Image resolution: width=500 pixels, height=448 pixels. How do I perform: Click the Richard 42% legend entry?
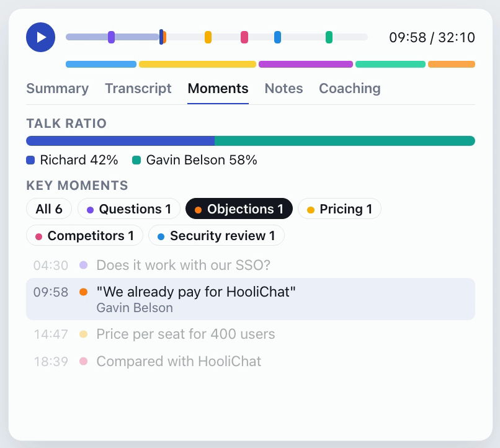click(x=72, y=160)
